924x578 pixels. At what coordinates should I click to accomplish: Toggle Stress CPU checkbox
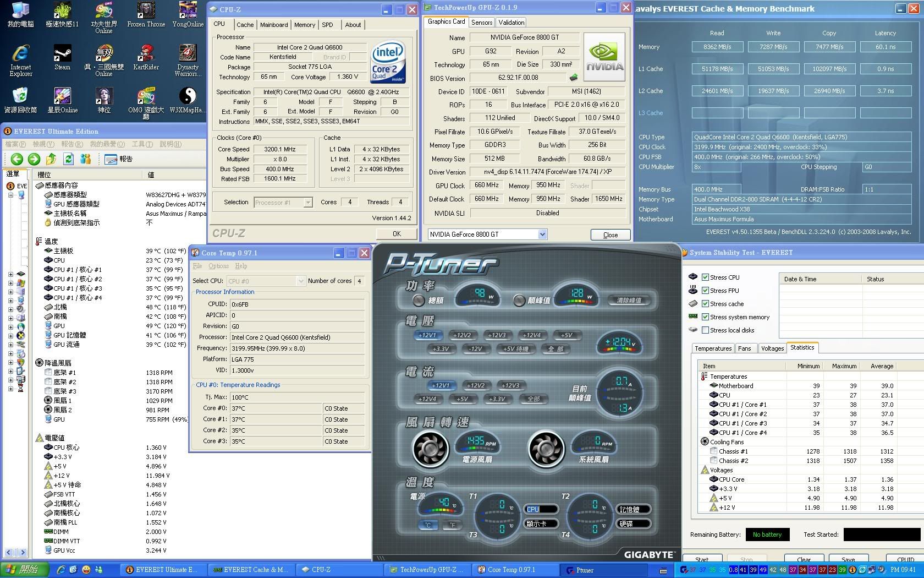706,277
